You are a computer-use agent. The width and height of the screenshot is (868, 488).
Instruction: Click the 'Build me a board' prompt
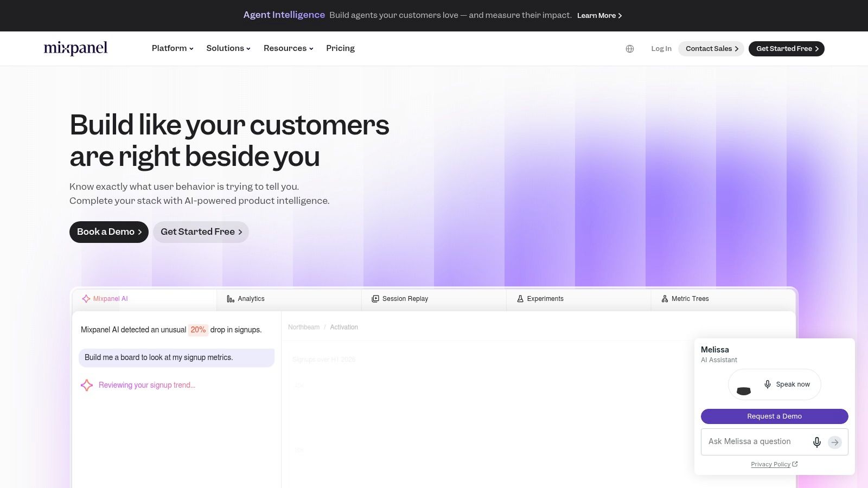[177, 358]
